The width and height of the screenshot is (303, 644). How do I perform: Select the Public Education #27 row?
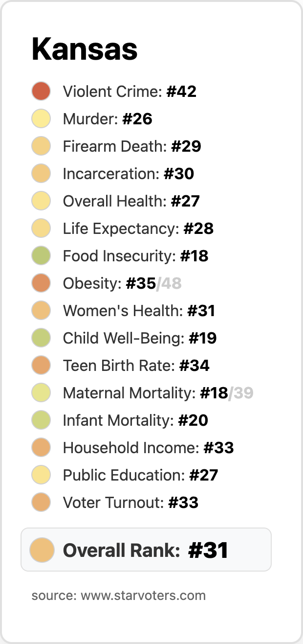tap(140, 475)
